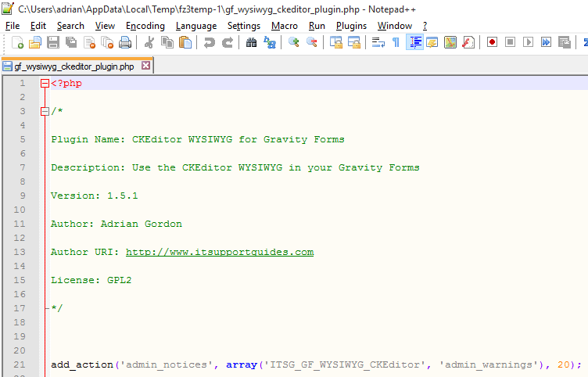Screen dimensions: 588x377
Task: Toggle synchronize vertical scrolling icon
Action: tap(336, 42)
